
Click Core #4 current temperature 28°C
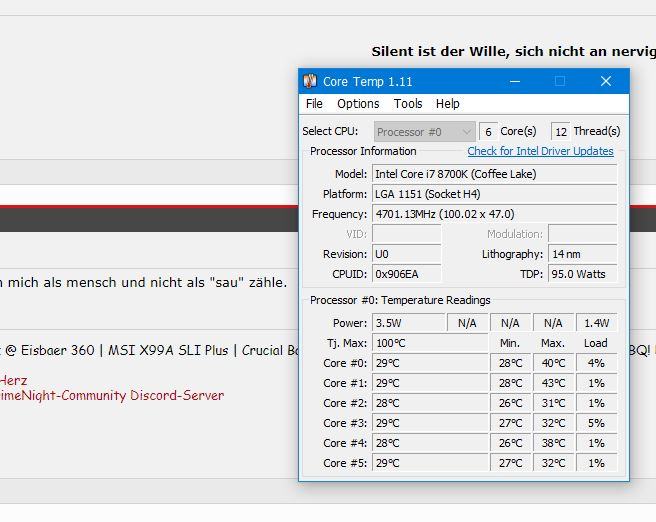(x=430, y=443)
